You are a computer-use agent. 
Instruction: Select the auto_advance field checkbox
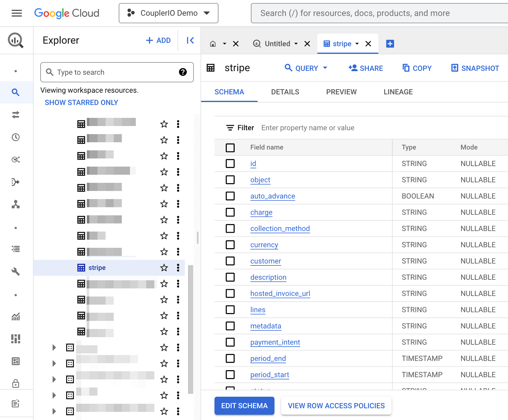[x=230, y=196]
